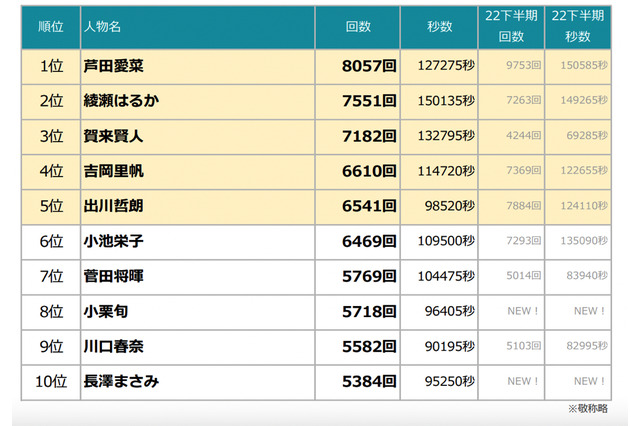
Task: Click the 90195秒 seconds value
Action: (450, 346)
